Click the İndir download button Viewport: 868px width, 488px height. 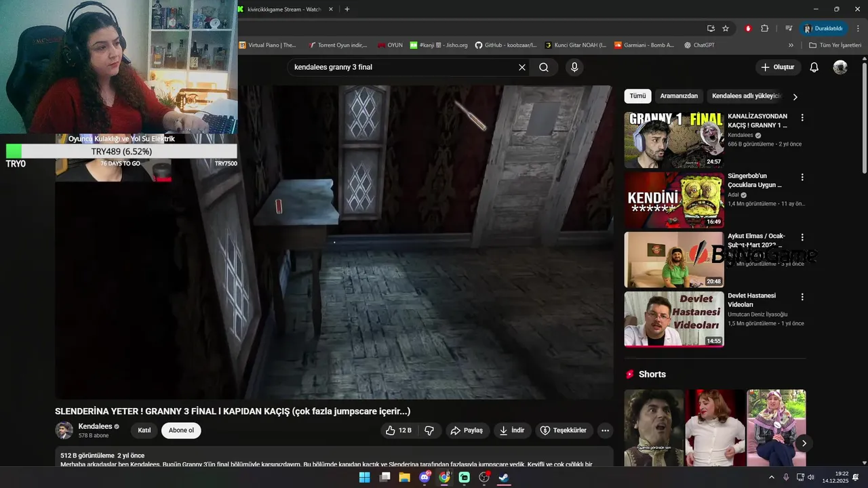(512, 430)
